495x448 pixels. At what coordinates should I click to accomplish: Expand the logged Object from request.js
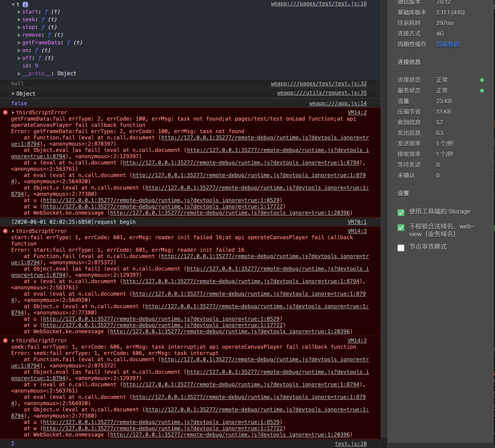point(13,94)
